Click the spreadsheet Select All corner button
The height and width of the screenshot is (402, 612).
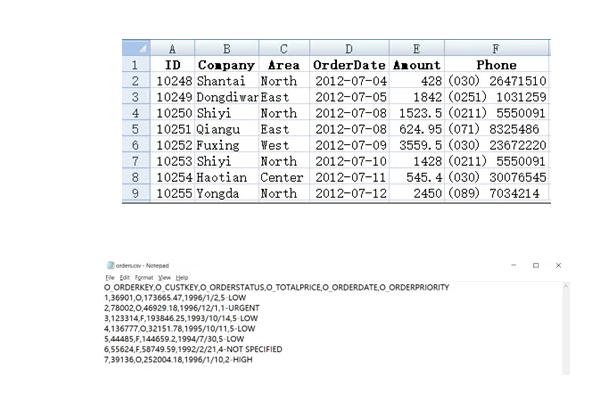136,48
